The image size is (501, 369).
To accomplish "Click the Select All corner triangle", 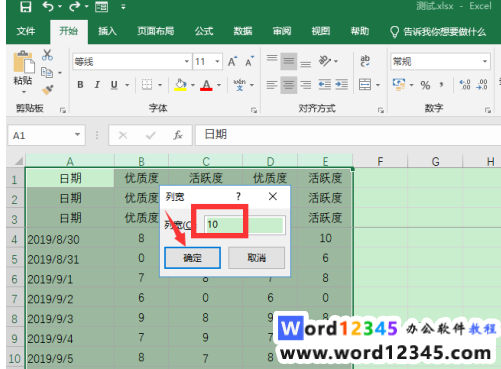I will 19,161.
